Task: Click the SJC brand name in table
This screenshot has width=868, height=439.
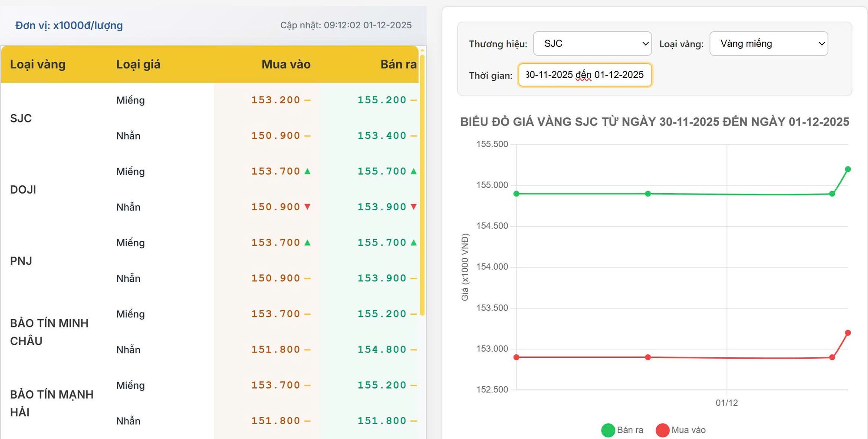Action: point(21,118)
